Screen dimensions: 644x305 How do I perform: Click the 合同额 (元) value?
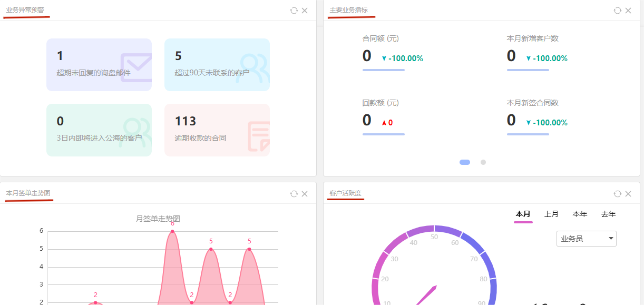coord(367,56)
